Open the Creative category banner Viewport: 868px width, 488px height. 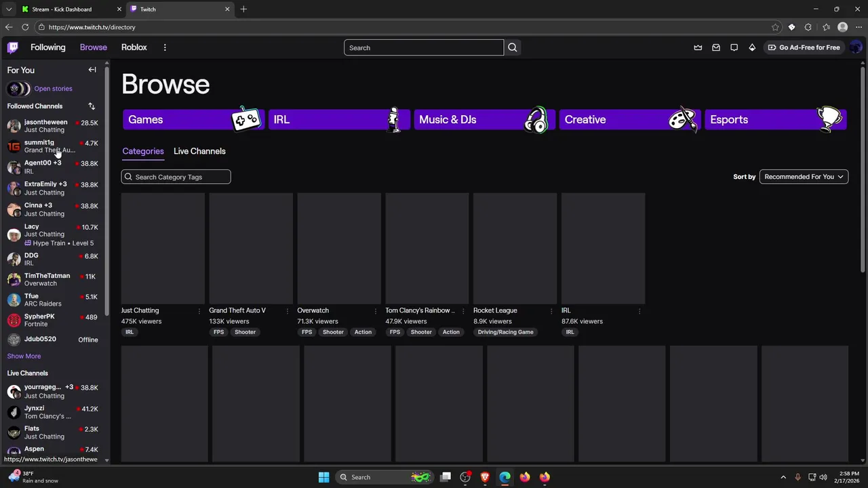[629, 119]
